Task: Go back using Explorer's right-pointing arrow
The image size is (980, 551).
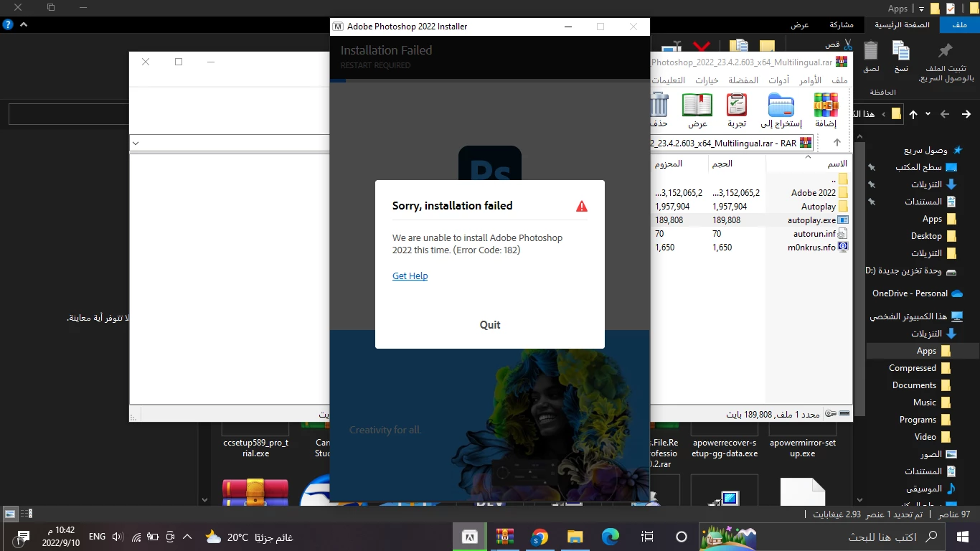Action: (966, 114)
